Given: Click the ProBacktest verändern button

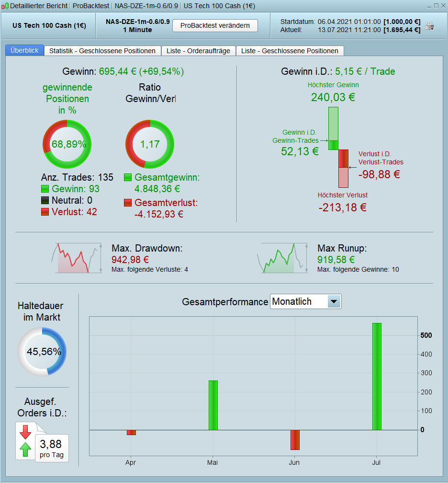Looking at the screenshot, I should click(x=215, y=25).
